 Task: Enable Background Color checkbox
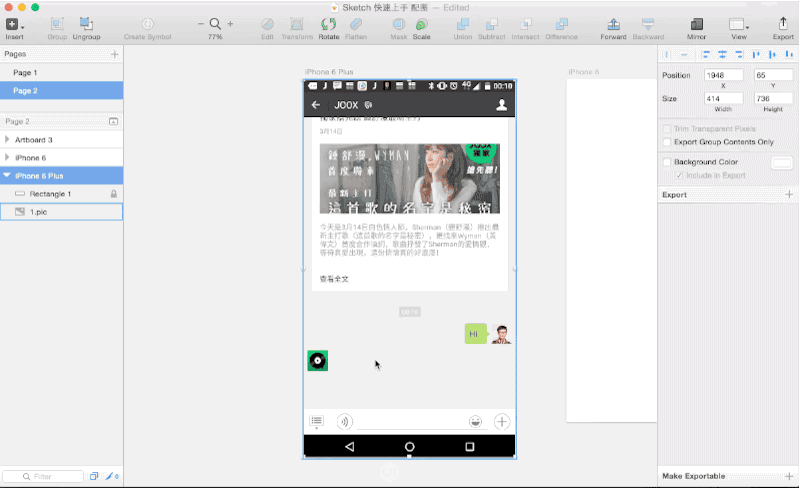tap(667, 162)
